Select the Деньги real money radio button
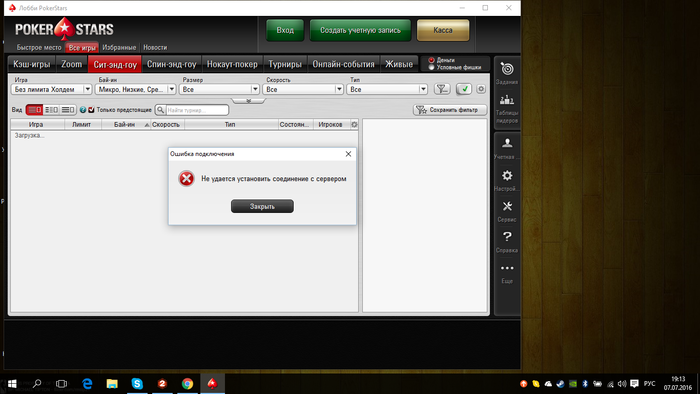The image size is (700, 394). tap(431, 60)
